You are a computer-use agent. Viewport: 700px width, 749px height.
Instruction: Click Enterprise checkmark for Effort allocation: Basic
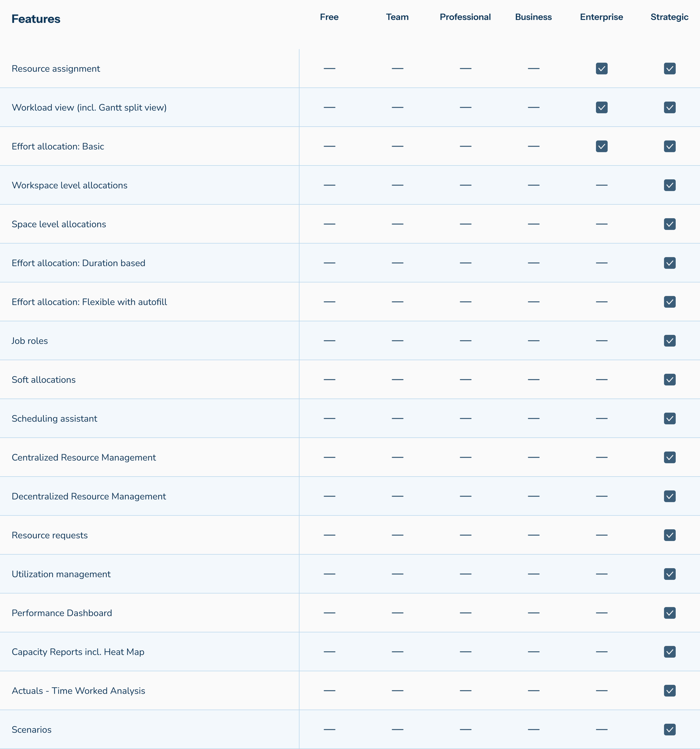(x=602, y=146)
